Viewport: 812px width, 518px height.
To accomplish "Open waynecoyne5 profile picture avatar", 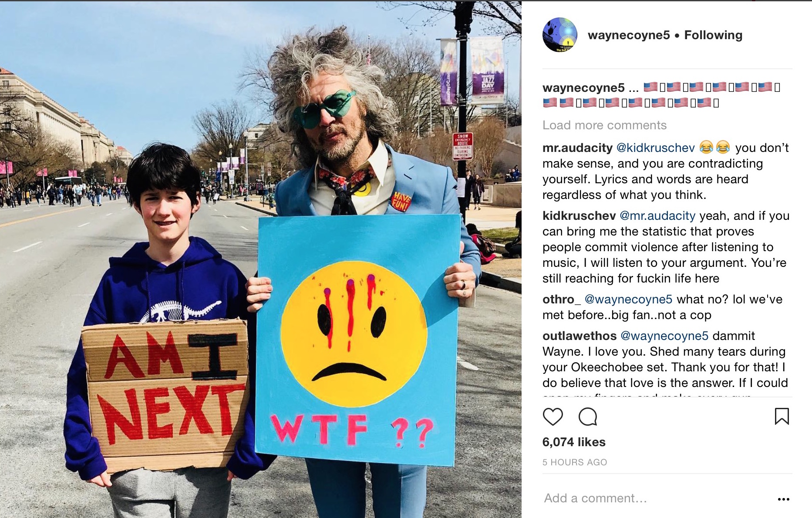I will pyautogui.click(x=560, y=35).
